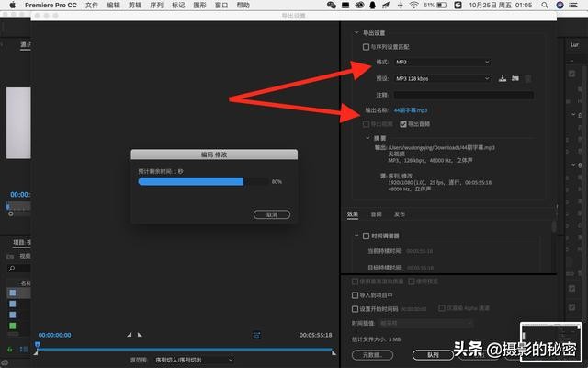Screen dimensions: 588x368
Task: Click the QQ penguin menu bar icon
Action: (x=373, y=5)
